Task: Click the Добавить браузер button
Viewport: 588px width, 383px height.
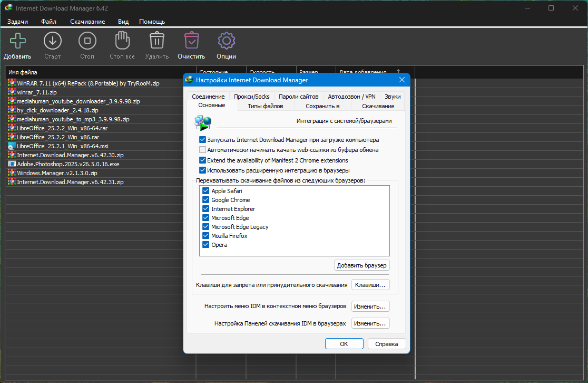Action: (x=362, y=265)
